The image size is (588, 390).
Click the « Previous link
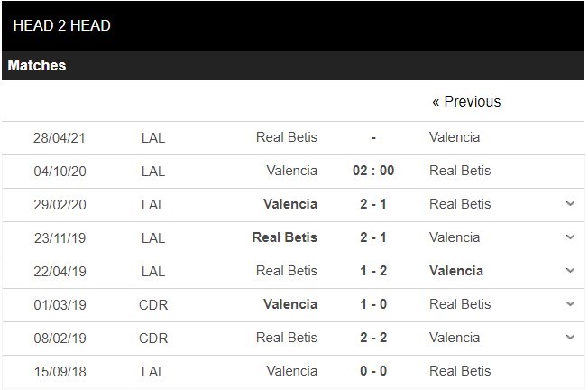[466, 101]
